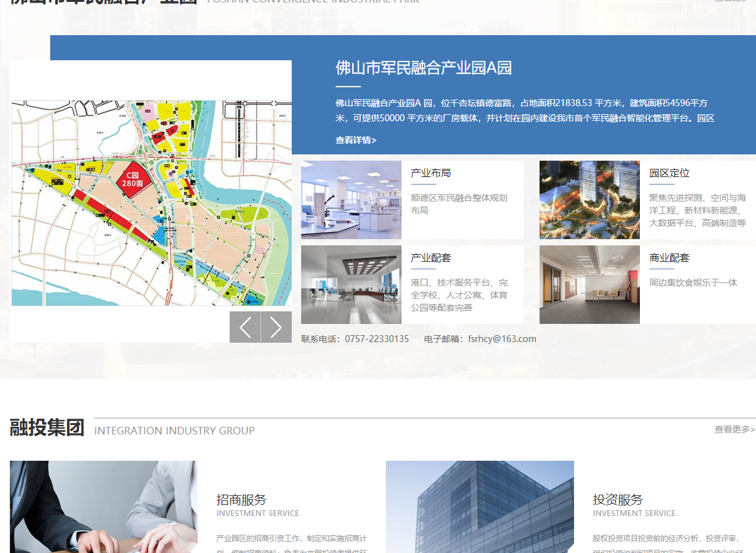Click the 园区定位 night cityscape image
The image size is (756, 553).
[589, 200]
